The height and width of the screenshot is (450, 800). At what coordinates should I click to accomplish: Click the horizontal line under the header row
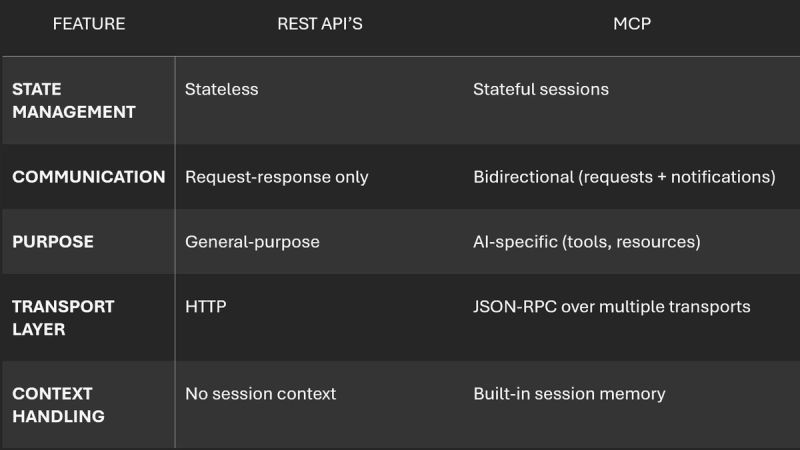[400, 56]
